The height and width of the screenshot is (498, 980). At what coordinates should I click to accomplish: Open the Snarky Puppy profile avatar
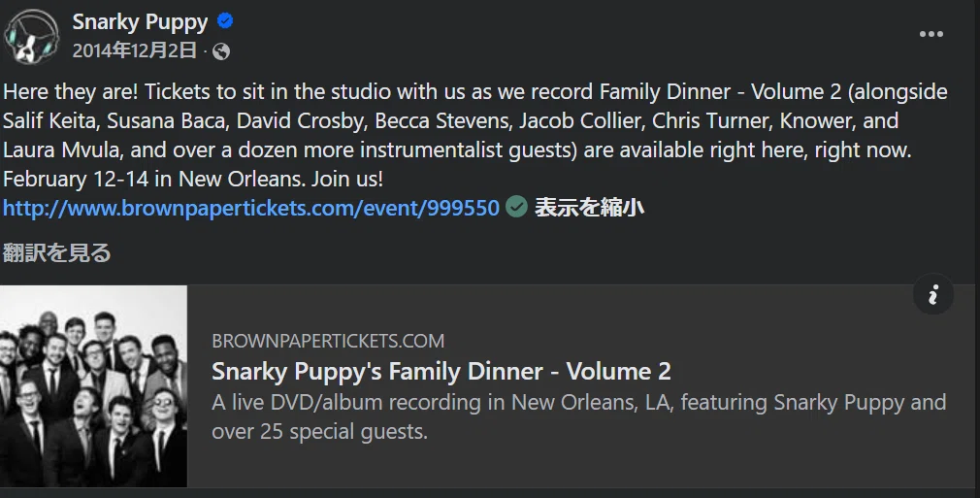pyautogui.click(x=31, y=36)
